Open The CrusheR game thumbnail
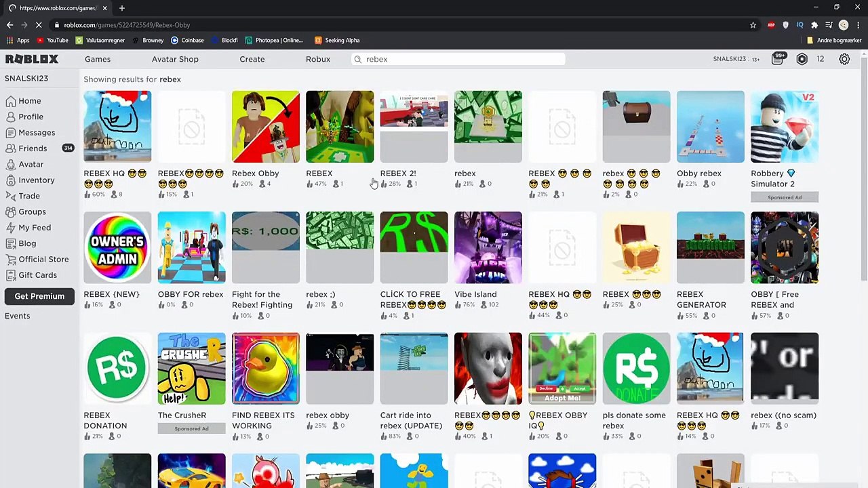868x488 pixels. click(191, 369)
